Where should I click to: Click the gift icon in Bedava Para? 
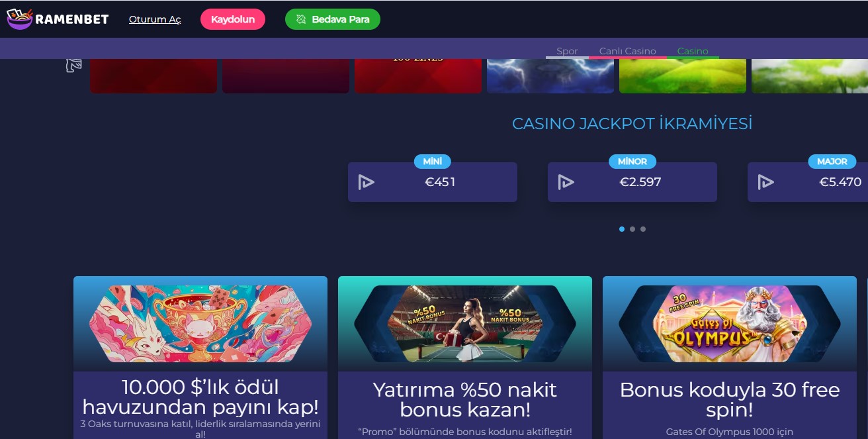301,19
